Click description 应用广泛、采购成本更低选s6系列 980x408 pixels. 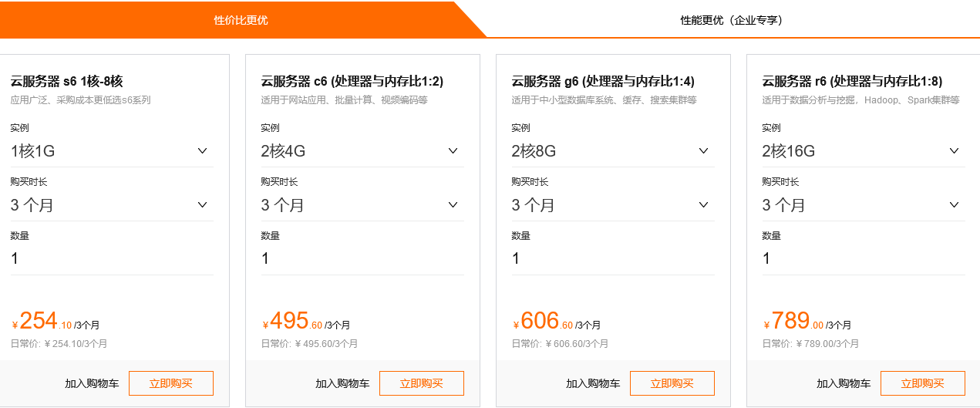81,100
